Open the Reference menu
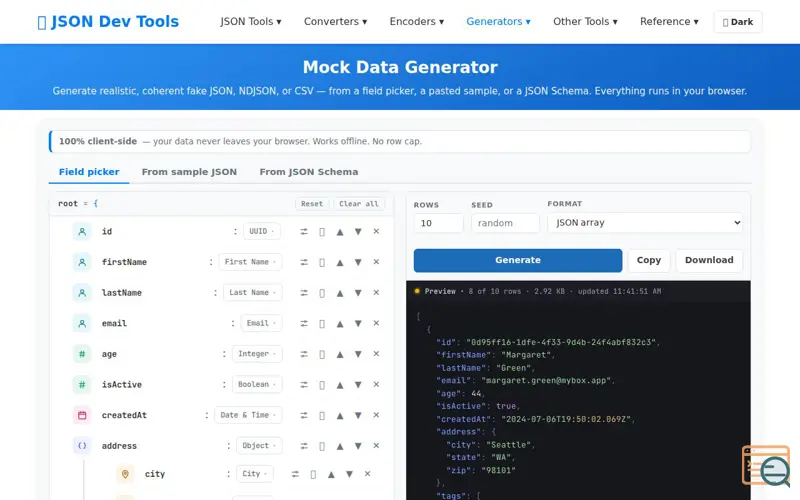The width and height of the screenshot is (800, 500). pyautogui.click(x=669, y=22)
